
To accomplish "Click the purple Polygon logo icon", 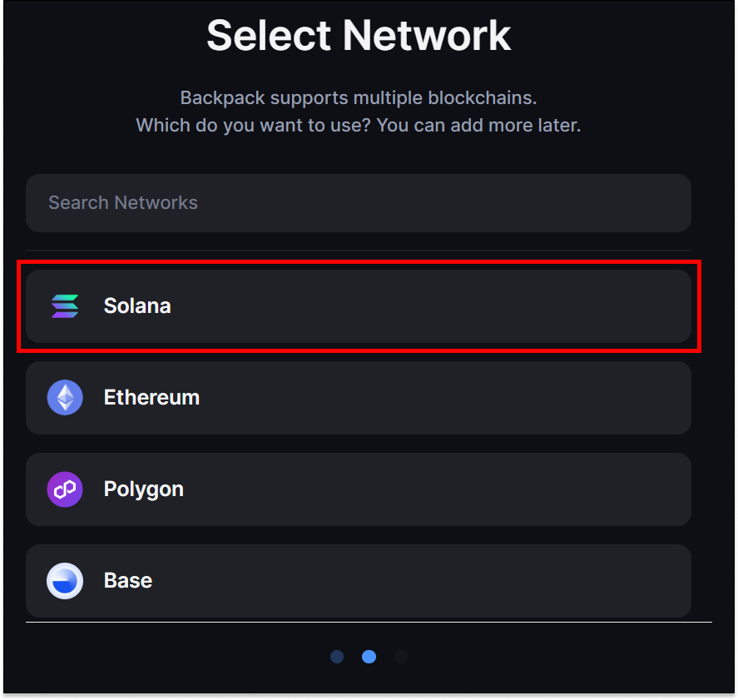I will pos(65,489).
